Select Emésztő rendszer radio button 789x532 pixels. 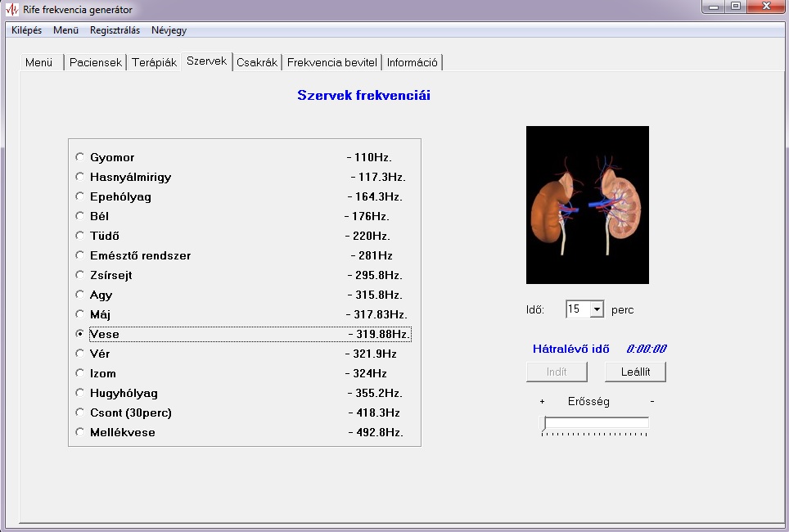point(79,255)
